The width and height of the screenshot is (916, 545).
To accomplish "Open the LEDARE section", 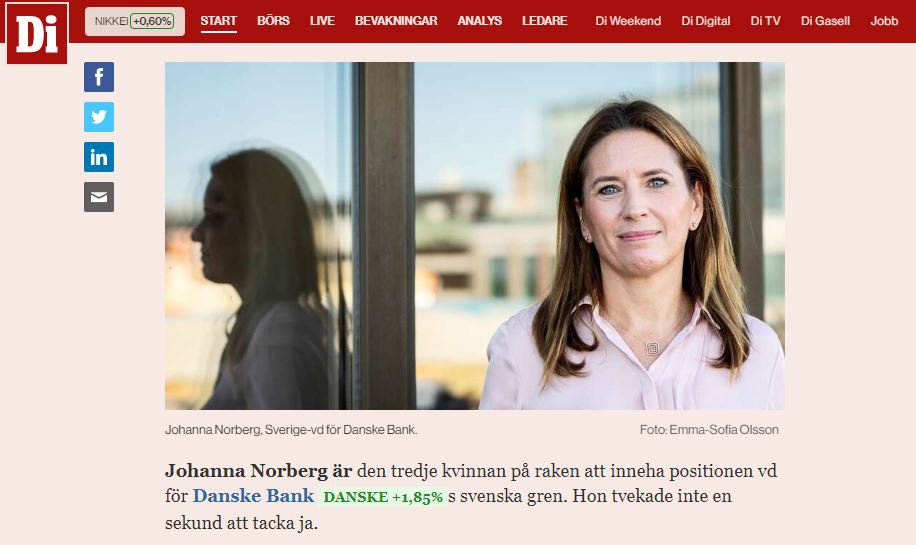I will [544, 21].
